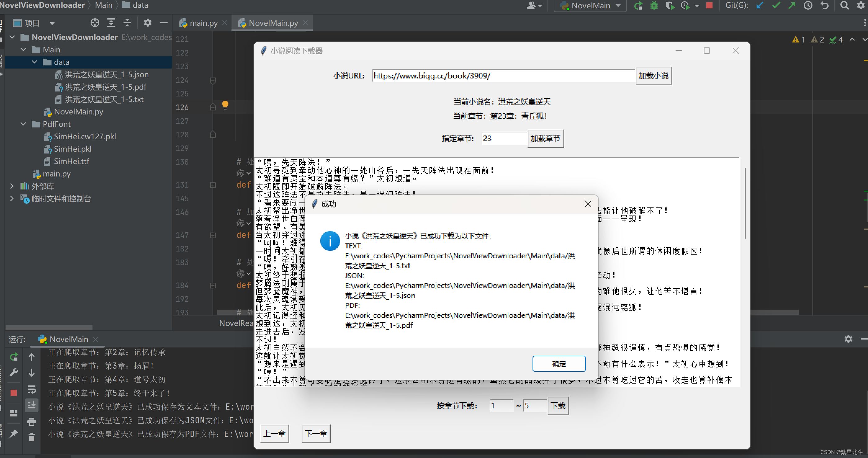Click the 指定章节 input field

(x=504, y=138)
